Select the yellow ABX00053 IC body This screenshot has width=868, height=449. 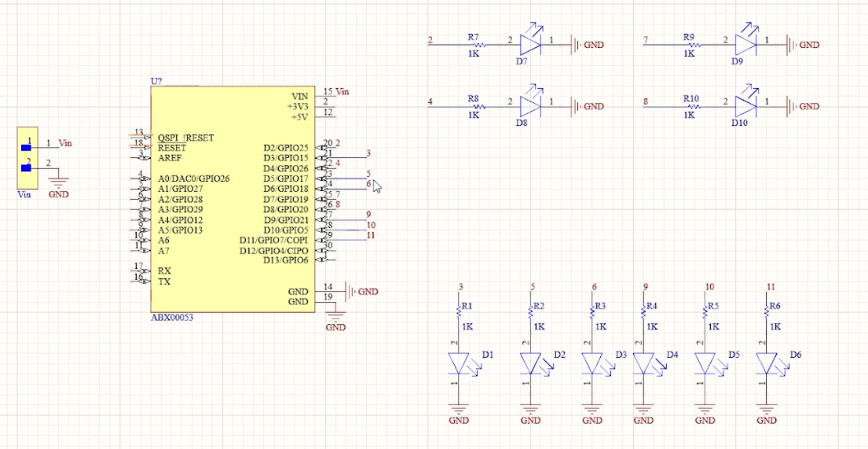tap(233, 199)
